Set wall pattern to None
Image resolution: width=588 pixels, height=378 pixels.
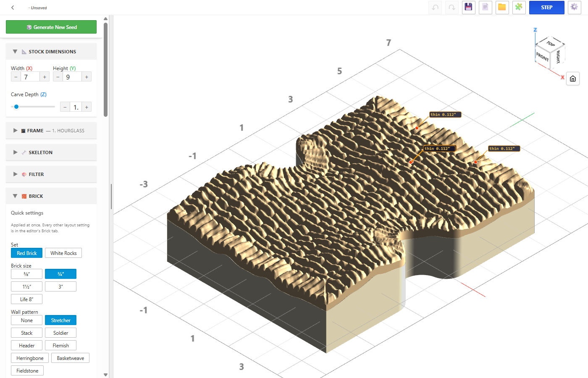(27, 320)
